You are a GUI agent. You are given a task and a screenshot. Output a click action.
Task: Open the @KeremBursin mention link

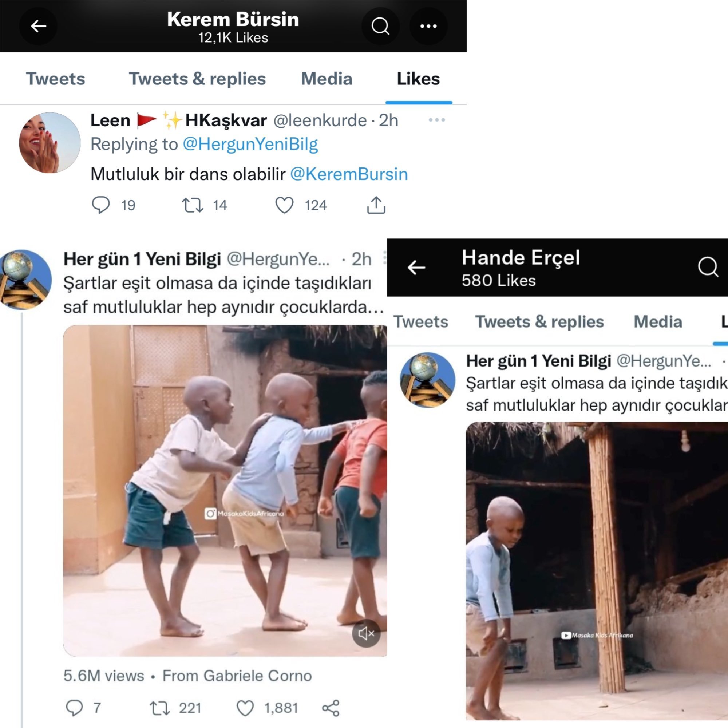click(x=349, y=174)
